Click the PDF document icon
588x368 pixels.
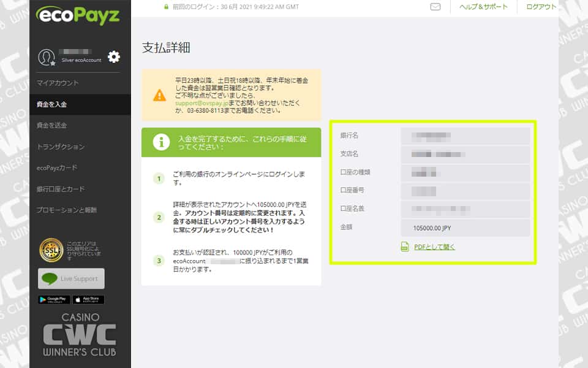pos(405,247)
